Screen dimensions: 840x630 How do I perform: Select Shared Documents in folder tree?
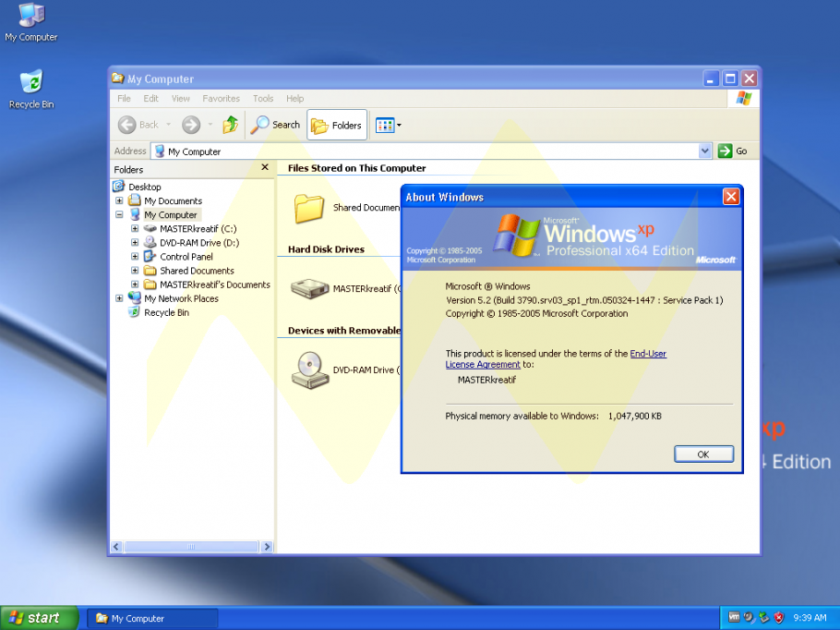(197, 271)
